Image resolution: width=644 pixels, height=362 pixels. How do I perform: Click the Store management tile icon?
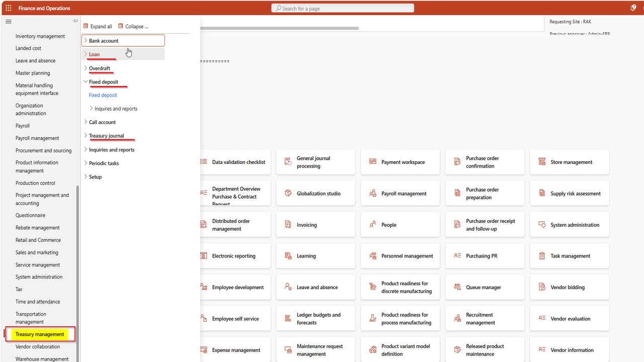[542, 162]
